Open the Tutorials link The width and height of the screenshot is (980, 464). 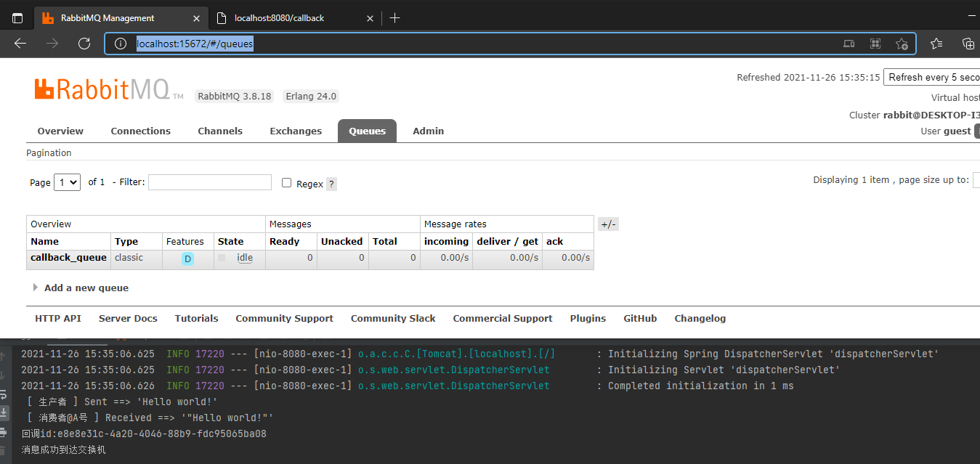196,318
